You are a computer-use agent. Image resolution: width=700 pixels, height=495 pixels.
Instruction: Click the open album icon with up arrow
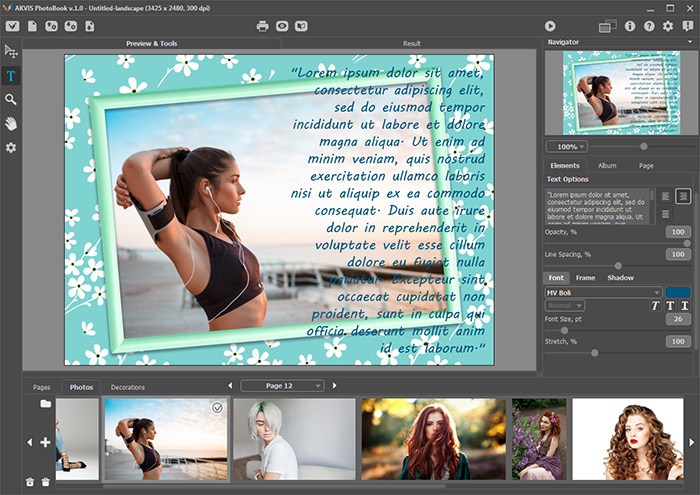click(x=51, y=26)
